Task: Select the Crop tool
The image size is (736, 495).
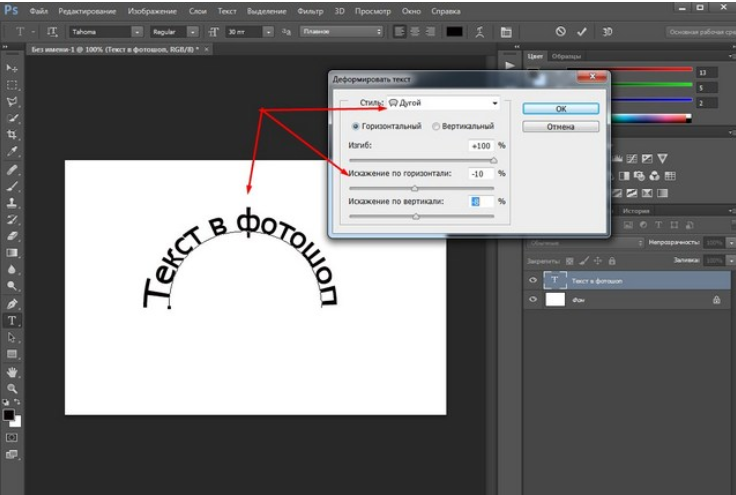Action: click(x=13, y=134)
